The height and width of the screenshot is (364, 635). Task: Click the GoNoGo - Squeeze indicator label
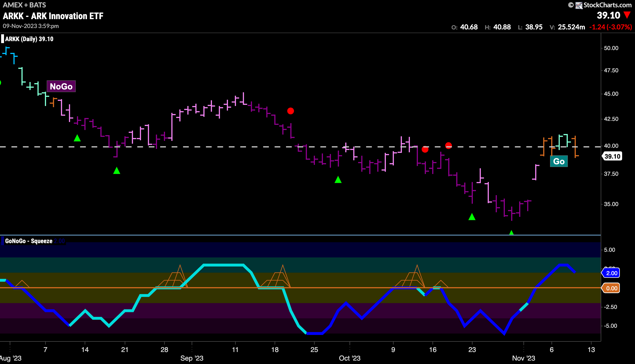pos(29,241)
